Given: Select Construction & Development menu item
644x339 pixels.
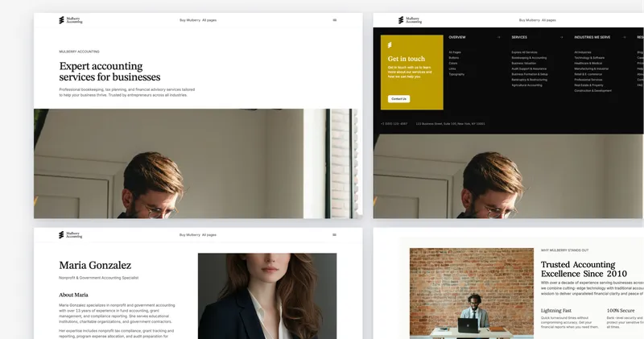Looking at the screenshot, I should [x=593, y=90].
